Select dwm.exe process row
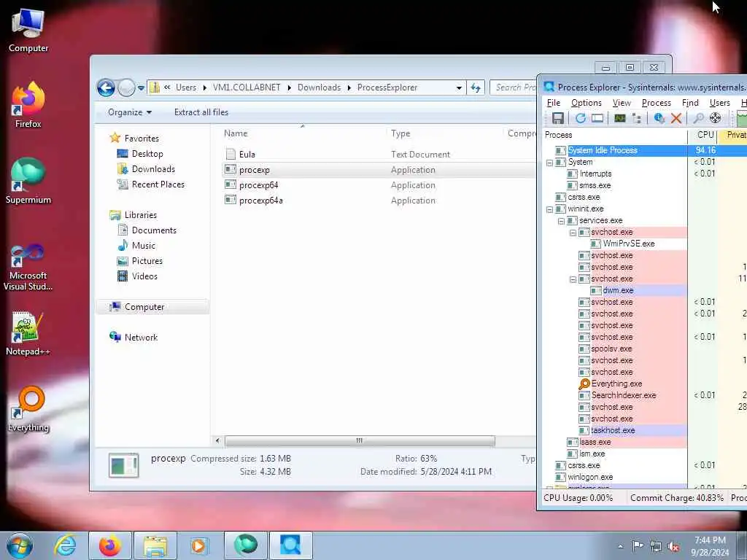This screenshot has width=747, height=560. click(618, 290)
